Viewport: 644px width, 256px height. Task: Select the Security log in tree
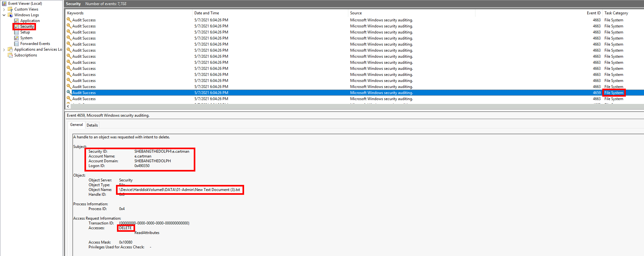[27, 26]
